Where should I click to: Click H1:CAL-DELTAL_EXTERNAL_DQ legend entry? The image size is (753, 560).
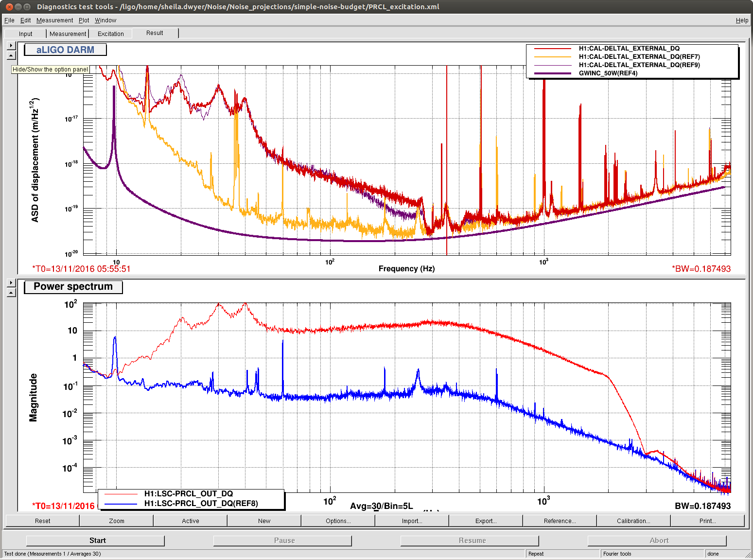(629, 49)
